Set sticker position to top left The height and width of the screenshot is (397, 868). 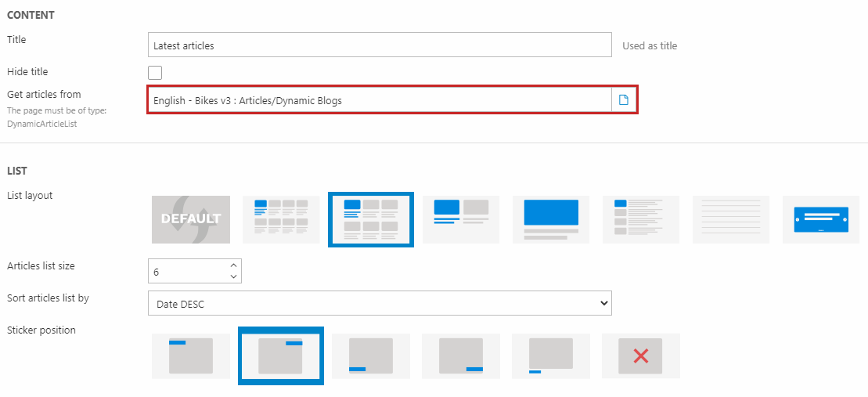tap(191, 355)
